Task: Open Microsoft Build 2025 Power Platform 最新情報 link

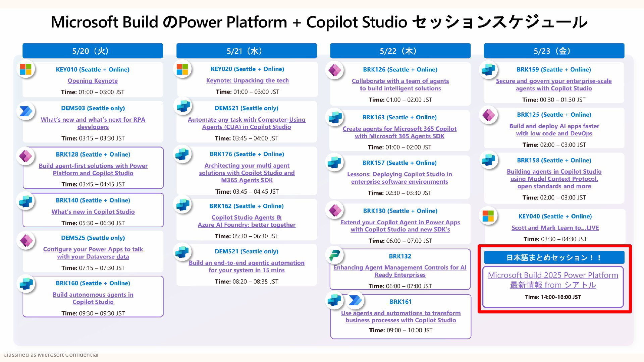Action: pos(553,280)
